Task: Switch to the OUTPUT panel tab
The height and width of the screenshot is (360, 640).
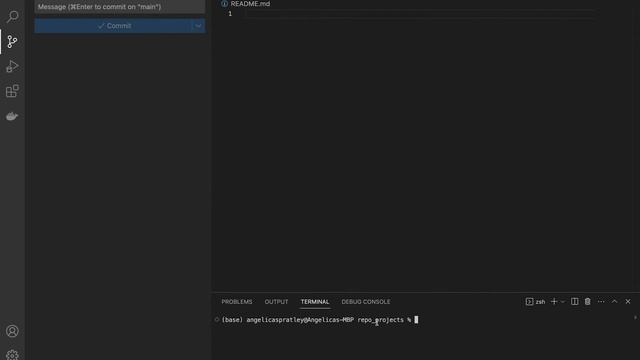Action: click(276, 302)
